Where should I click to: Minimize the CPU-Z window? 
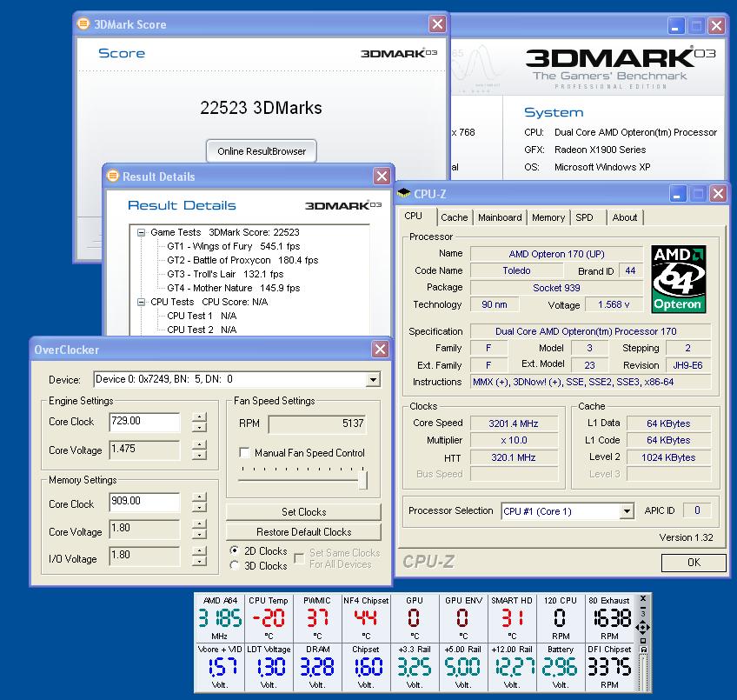point(676,194)
